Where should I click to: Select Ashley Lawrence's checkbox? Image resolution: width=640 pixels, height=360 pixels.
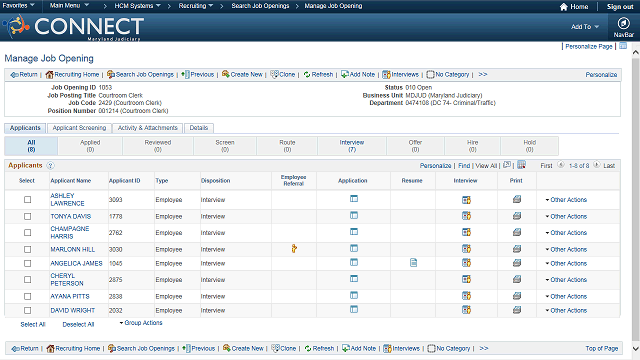coord(27,200)
